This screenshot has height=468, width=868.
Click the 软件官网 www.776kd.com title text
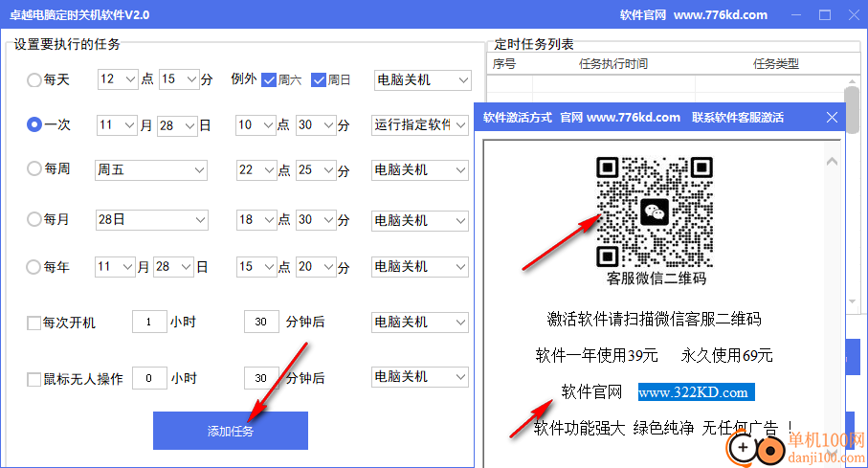[694, 15]
